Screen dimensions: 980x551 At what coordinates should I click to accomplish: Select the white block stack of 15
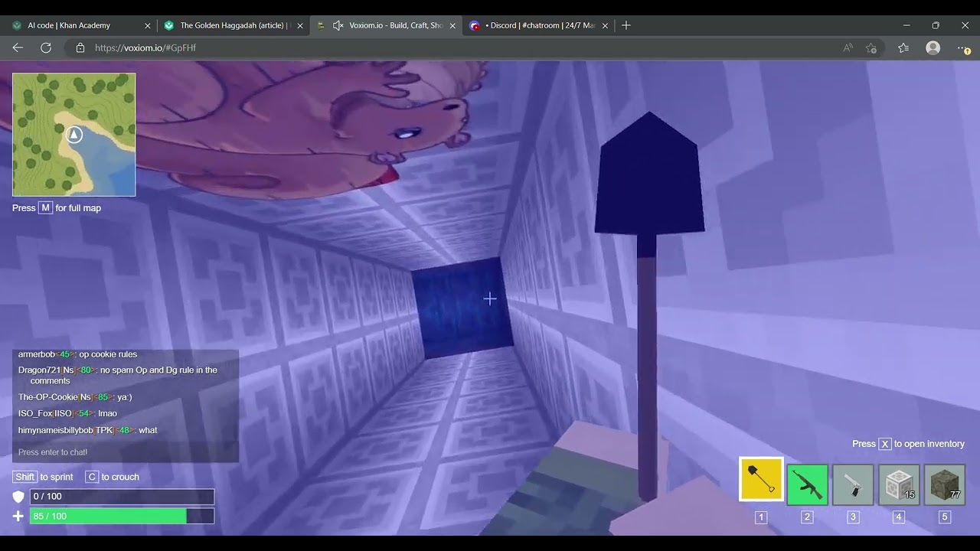tap(899, 484)
